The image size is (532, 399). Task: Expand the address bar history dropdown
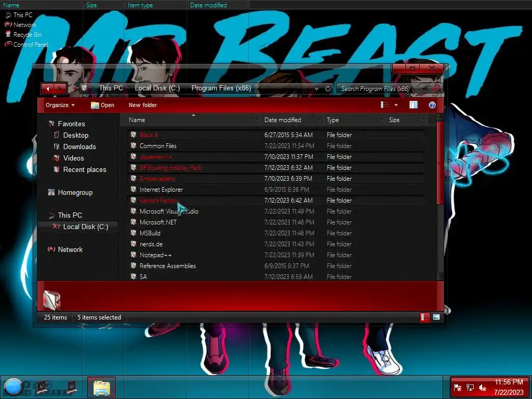(x=316, y=88)
